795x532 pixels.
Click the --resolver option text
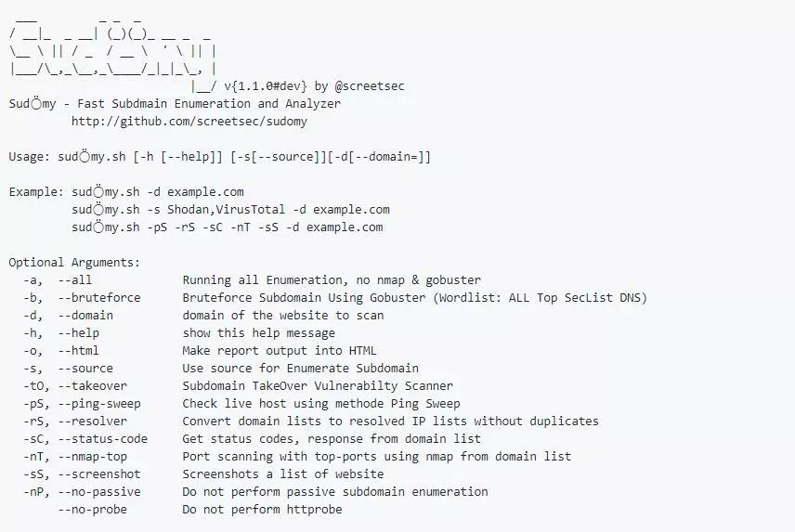coord(92,422)
